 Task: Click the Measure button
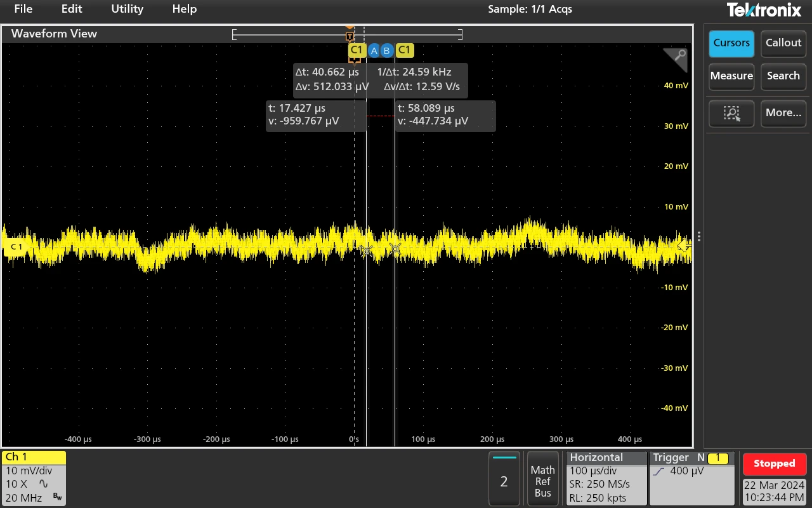731,76
